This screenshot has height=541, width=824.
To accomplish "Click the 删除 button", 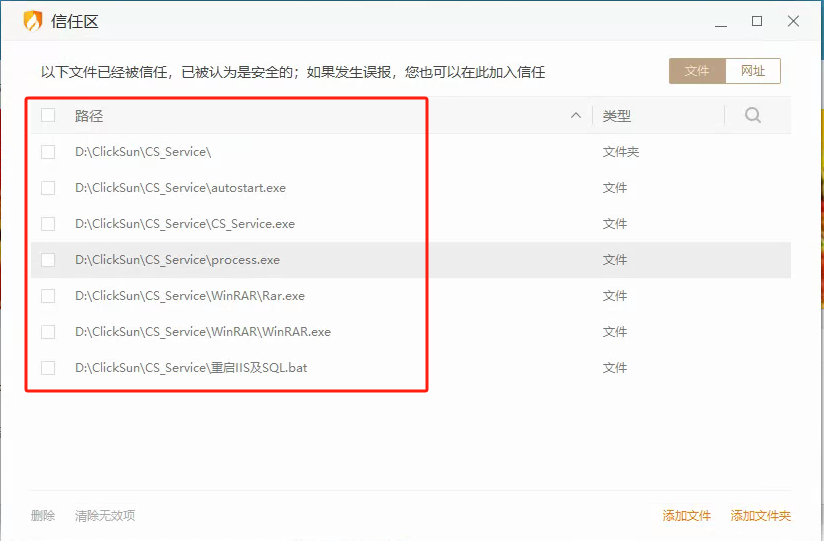I will (43, 515).
